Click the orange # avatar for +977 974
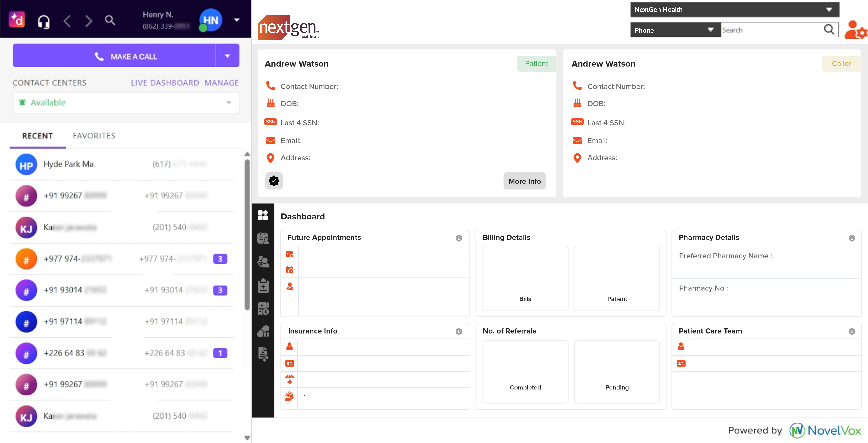 (x=26, y=259)
